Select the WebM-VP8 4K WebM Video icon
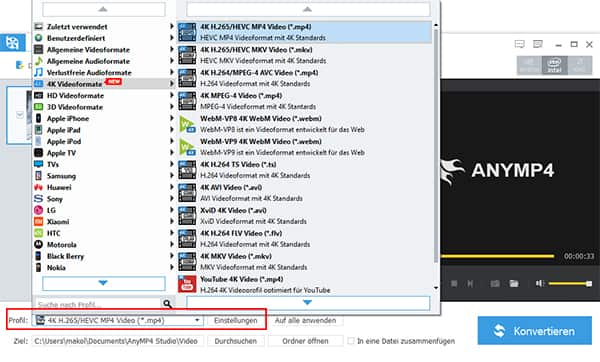The image size is (600, 362). (187, 124)
